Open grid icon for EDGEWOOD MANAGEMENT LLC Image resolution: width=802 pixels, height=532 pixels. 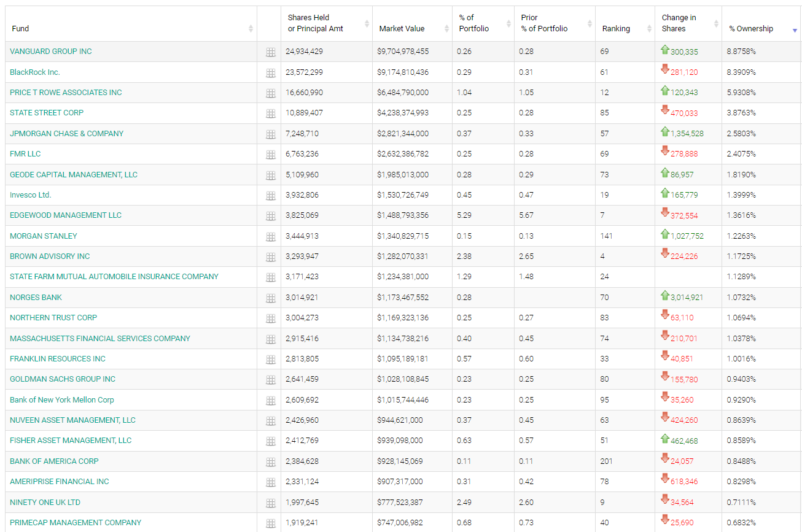pyautogui.click(x=270, y=216)
